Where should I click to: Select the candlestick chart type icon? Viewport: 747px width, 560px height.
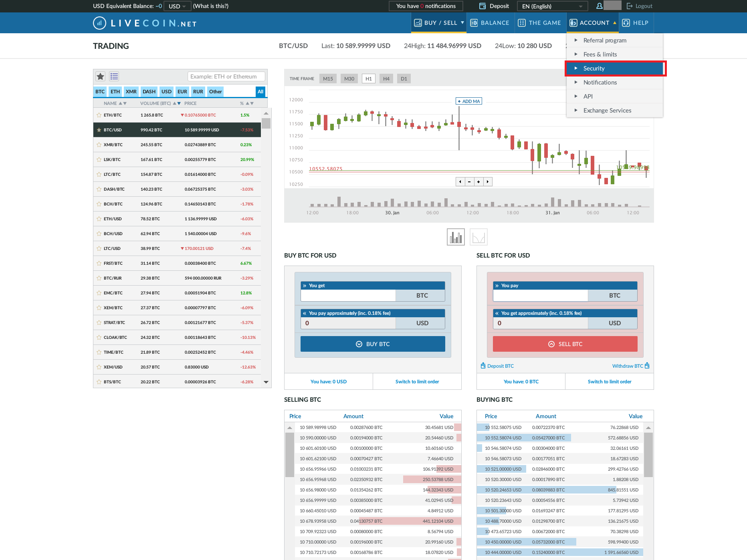456,237
